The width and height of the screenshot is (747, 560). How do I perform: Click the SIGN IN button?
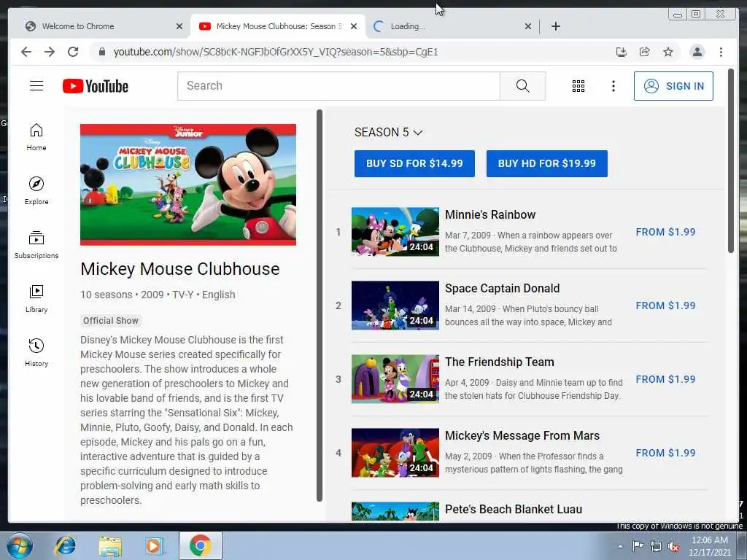673,86
